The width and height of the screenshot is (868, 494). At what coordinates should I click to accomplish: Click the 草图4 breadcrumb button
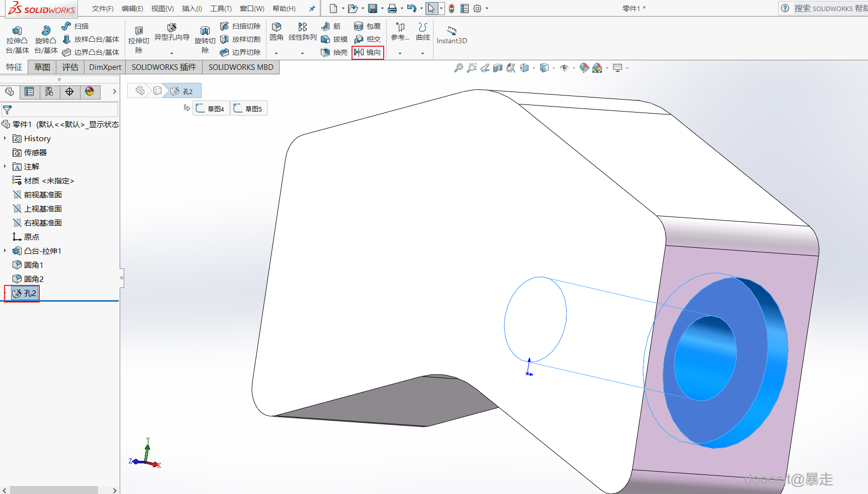pos(211,109)
